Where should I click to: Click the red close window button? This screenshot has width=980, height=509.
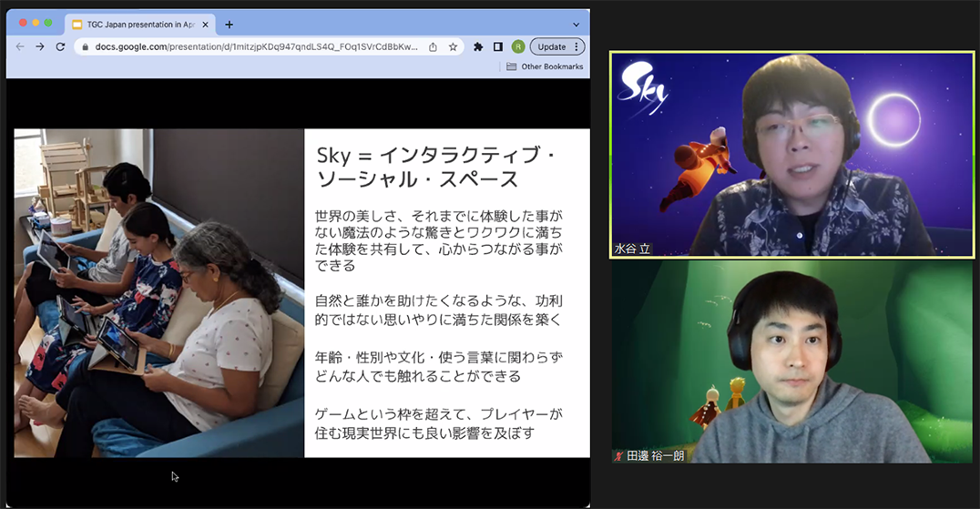click(23, 23)
